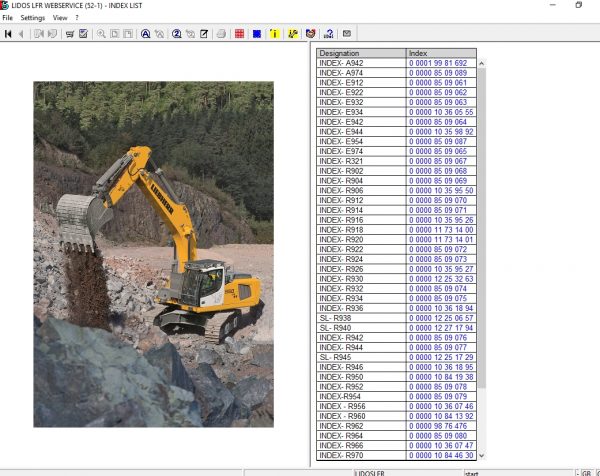Click scroll down arrow of index list
Screen dimensions: 600x476
point(481,456)
